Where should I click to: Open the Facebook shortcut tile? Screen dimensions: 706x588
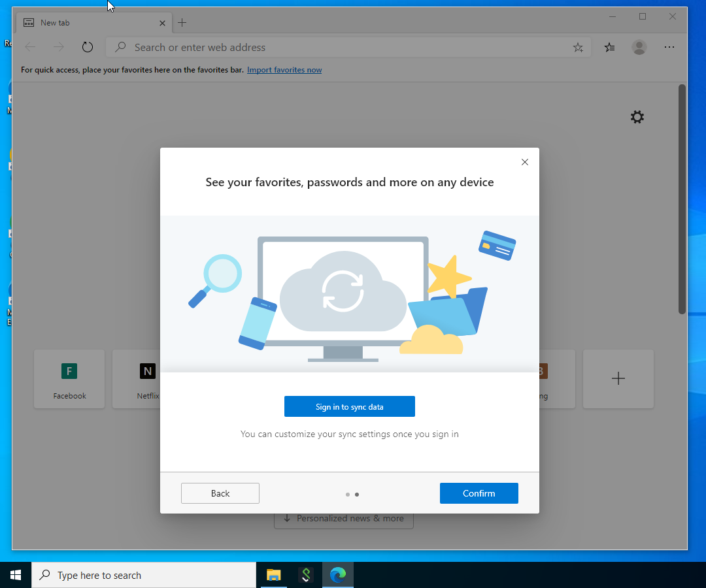69,379
